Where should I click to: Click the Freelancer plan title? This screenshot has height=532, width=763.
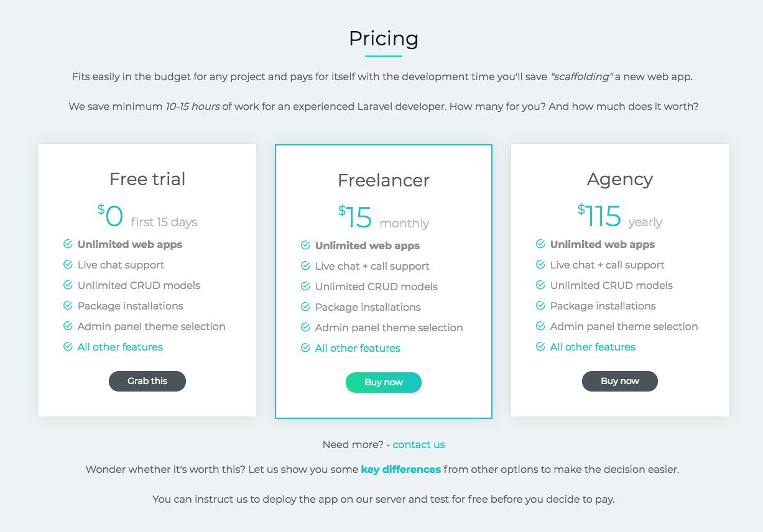[383, 180]
